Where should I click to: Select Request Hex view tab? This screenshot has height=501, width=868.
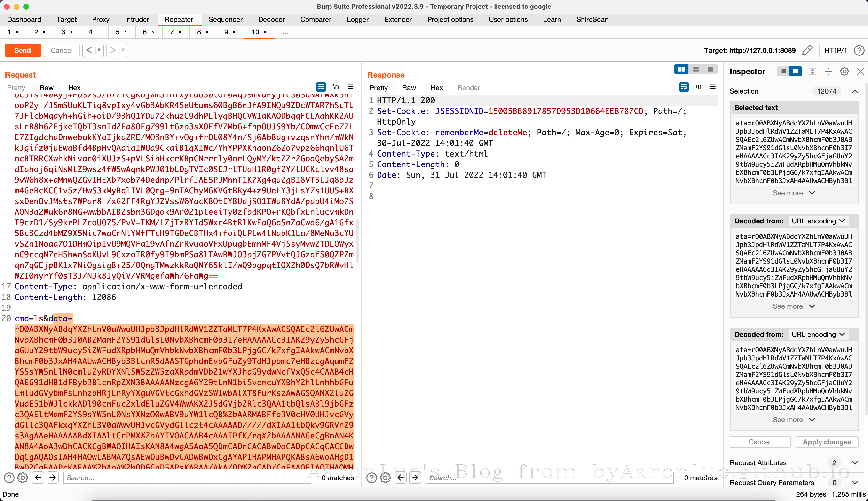(x=74, y=88)
